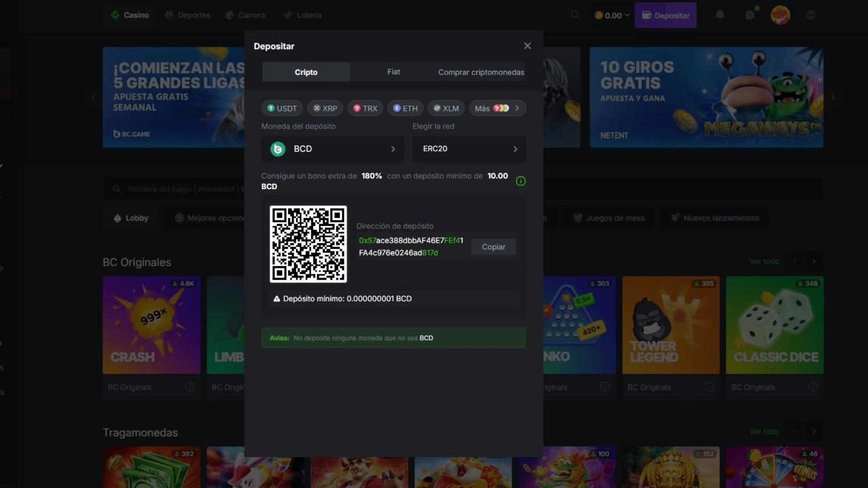Switch to the Fiat tab
Viewport: 868px width, 488px height.
(394, 72)
